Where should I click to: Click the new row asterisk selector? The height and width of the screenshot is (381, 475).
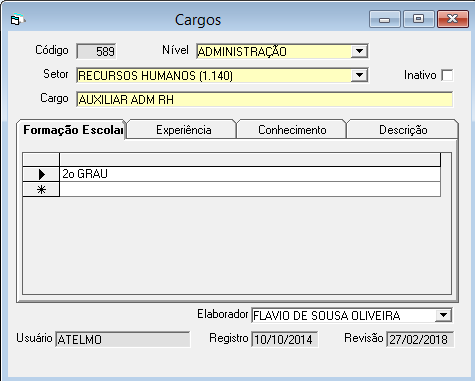click(x=41, y=189)
